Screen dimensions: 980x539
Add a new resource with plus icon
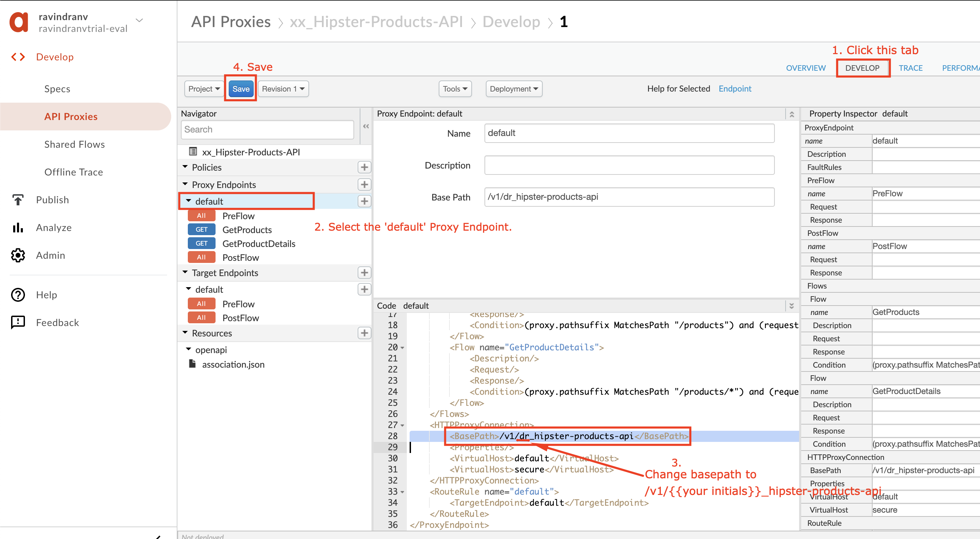[x=364, y=333]
